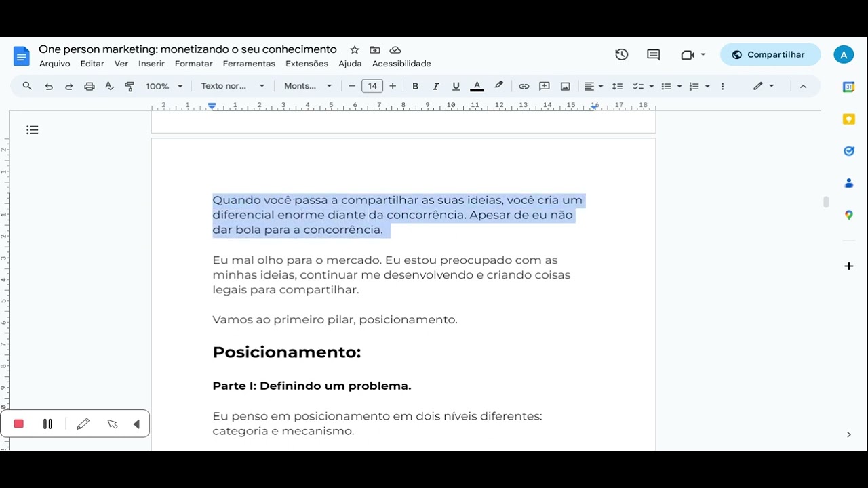Click the Compartilhar button
The image size is (868, 488).
(x=770, y=55)
